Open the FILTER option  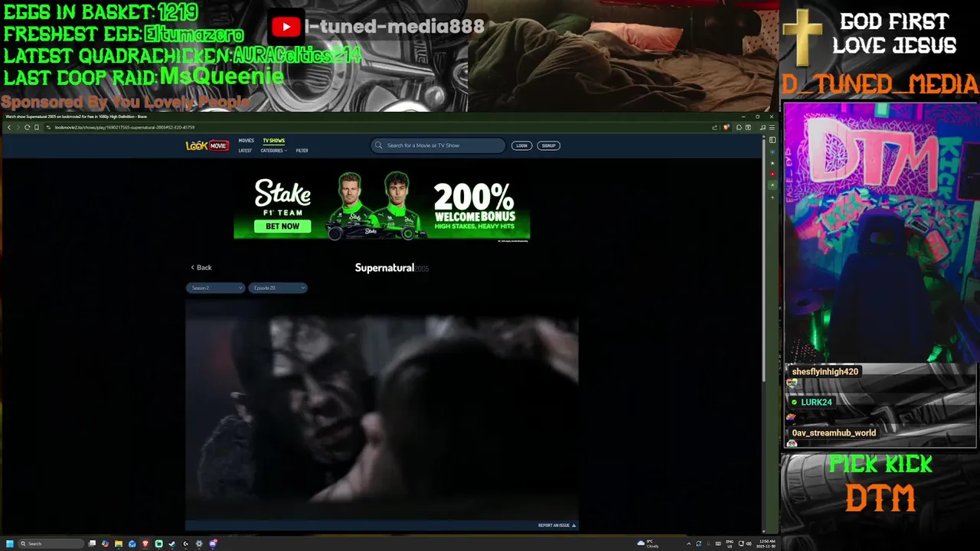point(302,151)
